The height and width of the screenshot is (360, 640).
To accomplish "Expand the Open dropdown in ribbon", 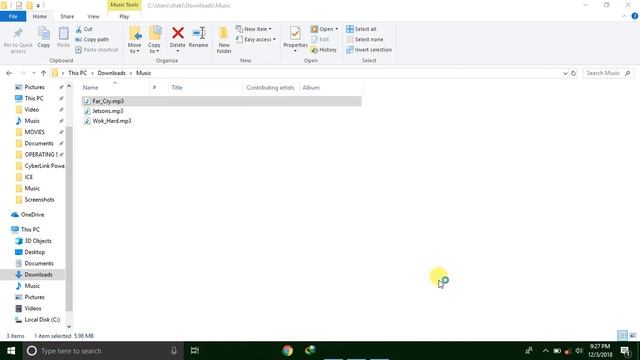I will point(324,29).
